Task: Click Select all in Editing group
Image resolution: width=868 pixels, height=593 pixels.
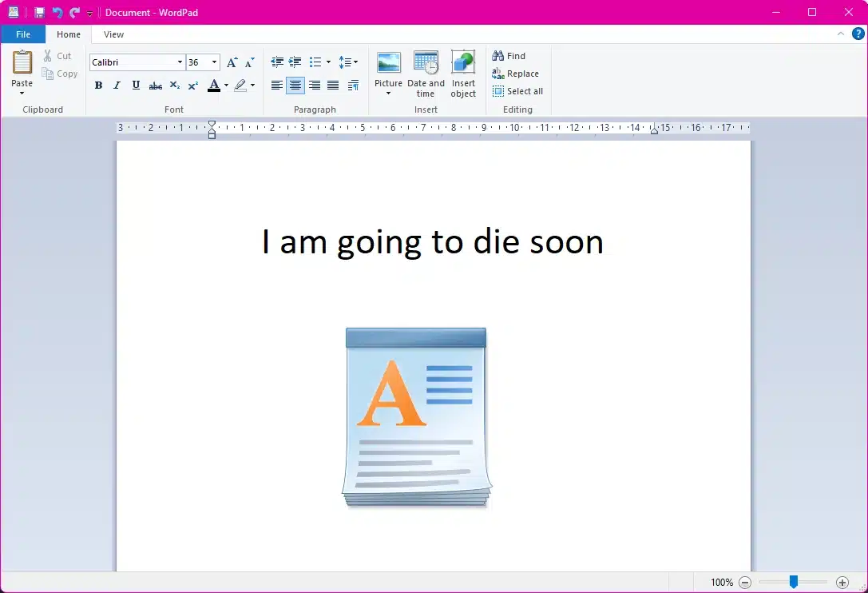Action: 517,91
